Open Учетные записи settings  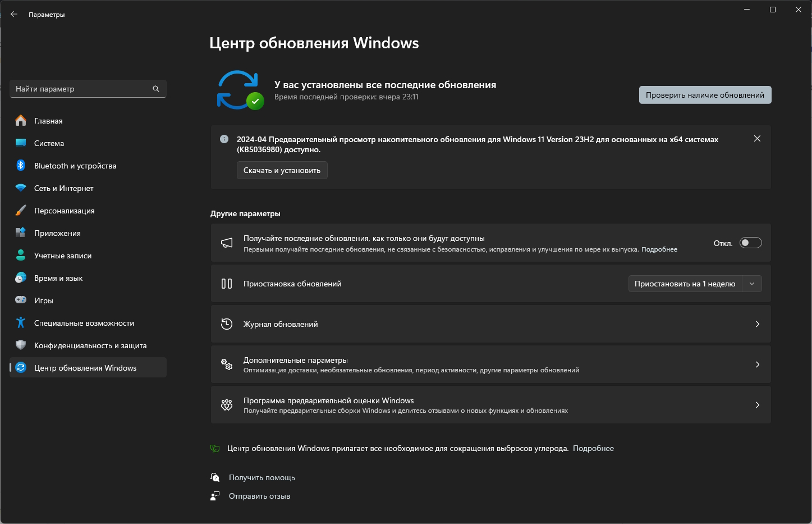88,256
